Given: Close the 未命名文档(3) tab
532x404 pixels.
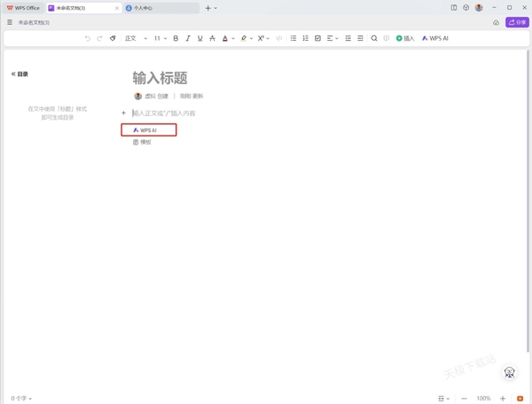Looking at the screenshot, I should tap(117, 8).
